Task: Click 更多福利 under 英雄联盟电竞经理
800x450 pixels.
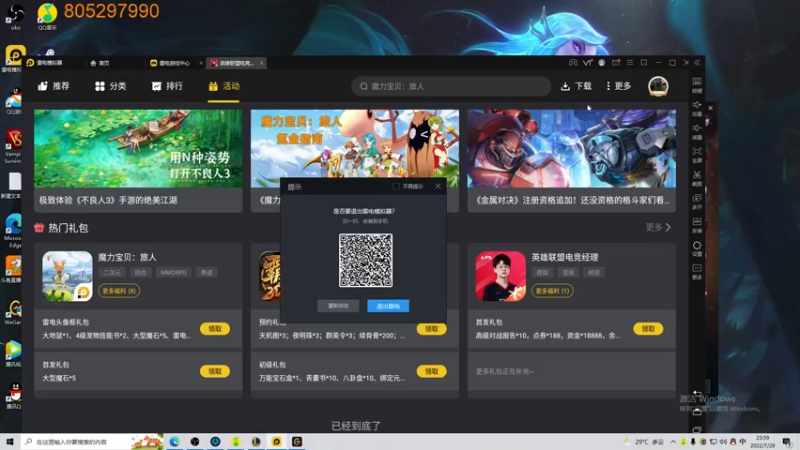Action: (552, 291)
